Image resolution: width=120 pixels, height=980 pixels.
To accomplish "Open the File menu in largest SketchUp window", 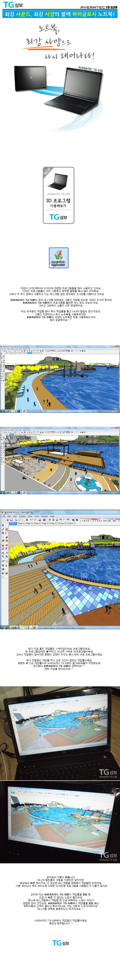I will coord(4,516).
